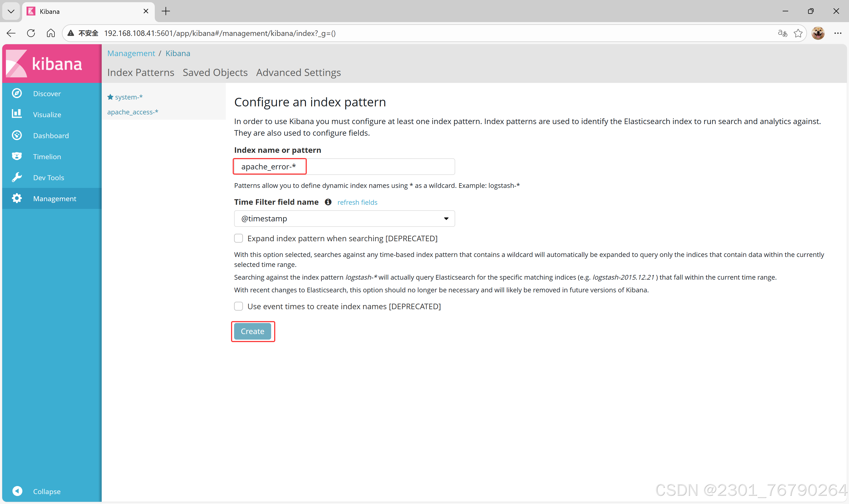This screenshot has width=849, height=504.
Task: Enable Expand index pattern when searching checkbox
Action: [239, 238]
